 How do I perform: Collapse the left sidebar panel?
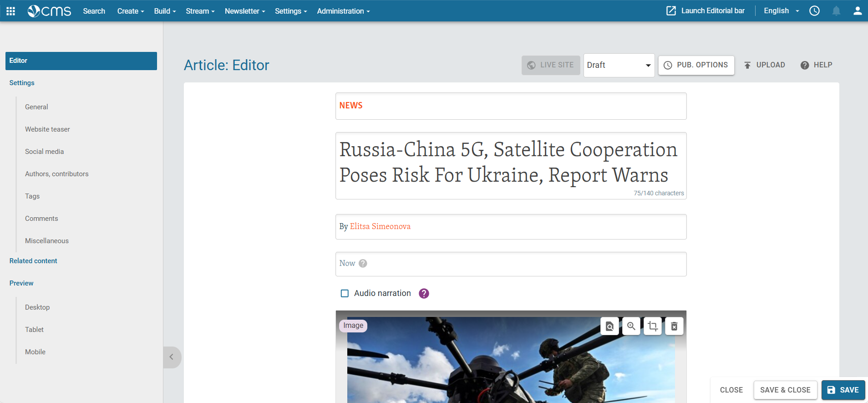click(x=172, y=357)
